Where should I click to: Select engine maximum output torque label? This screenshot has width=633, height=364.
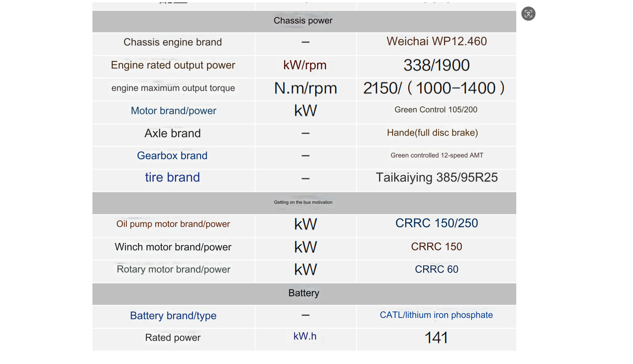tap(173, 88)
